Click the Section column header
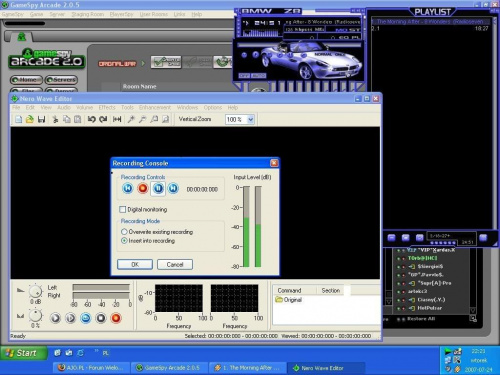The image size is (500, 375). click(331, 290)
